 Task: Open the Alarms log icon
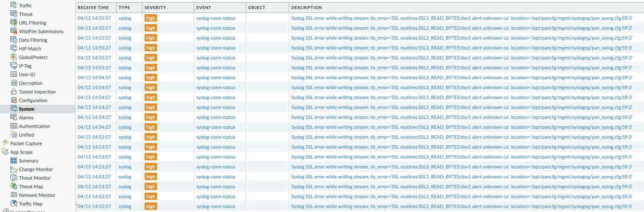[13, 118]
